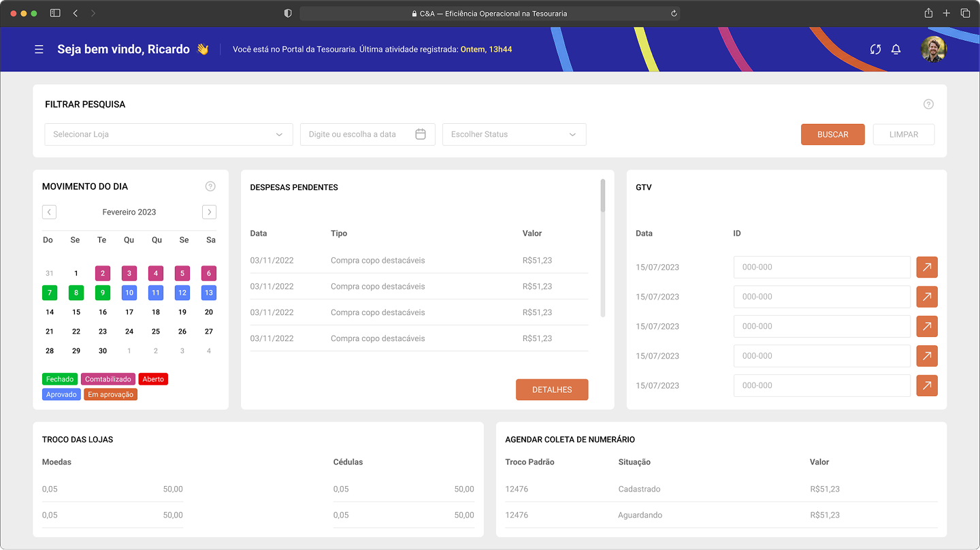Show Safari tab overview
980x550 pixels.
point(965,13)
